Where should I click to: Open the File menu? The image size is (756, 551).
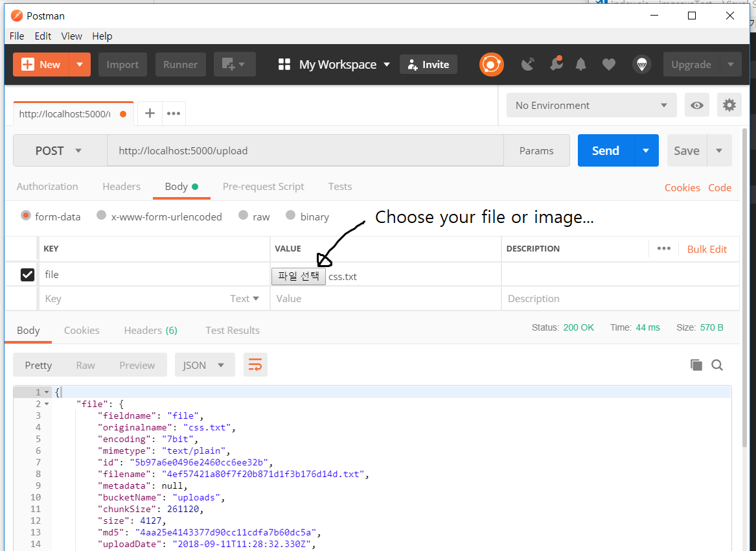click(x=16, y=36)
